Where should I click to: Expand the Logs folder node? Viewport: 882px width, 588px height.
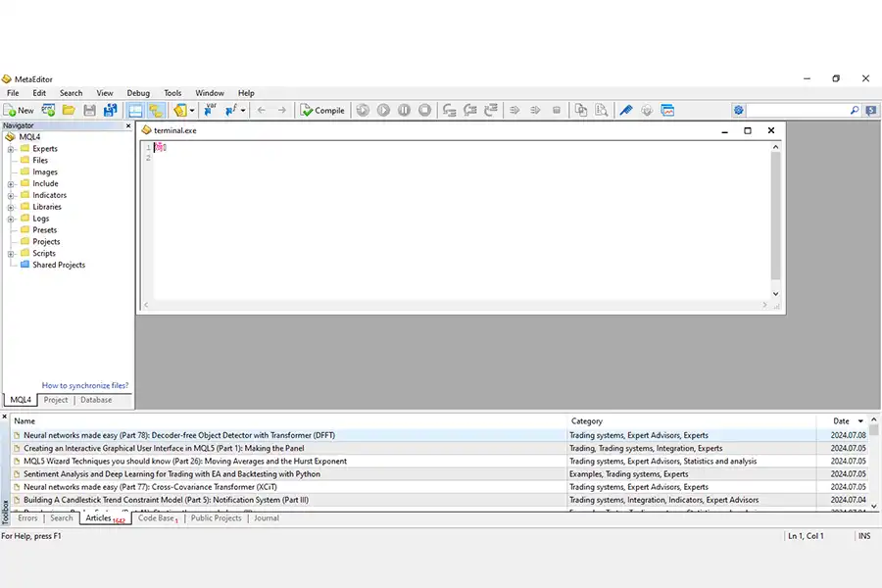click(x=11, y=219)
